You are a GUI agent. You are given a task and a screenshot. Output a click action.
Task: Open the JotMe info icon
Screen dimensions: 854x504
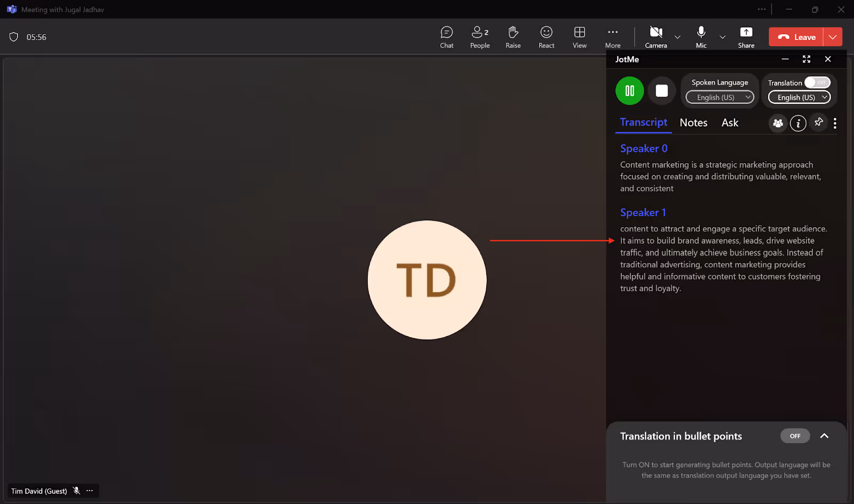coord(798,123)
